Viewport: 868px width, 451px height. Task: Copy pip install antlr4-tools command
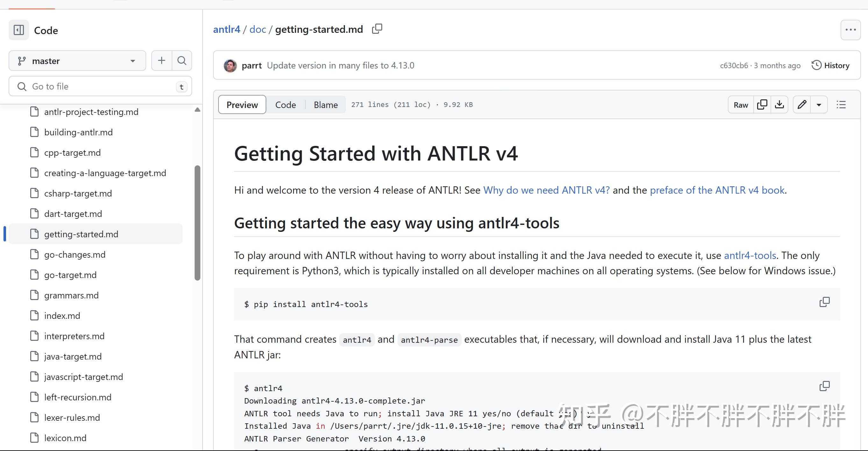point(824,302)
